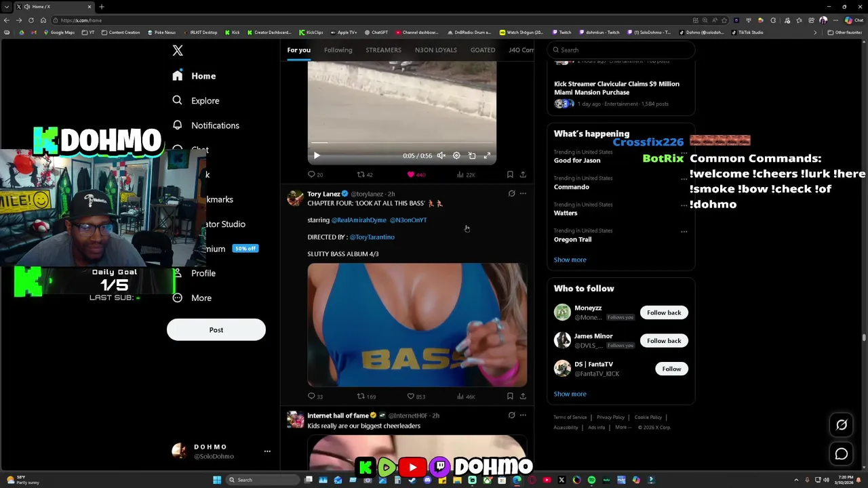The image size is (868, 488).
Task: Go to Profile in sidebar
Action: point(194,273)
